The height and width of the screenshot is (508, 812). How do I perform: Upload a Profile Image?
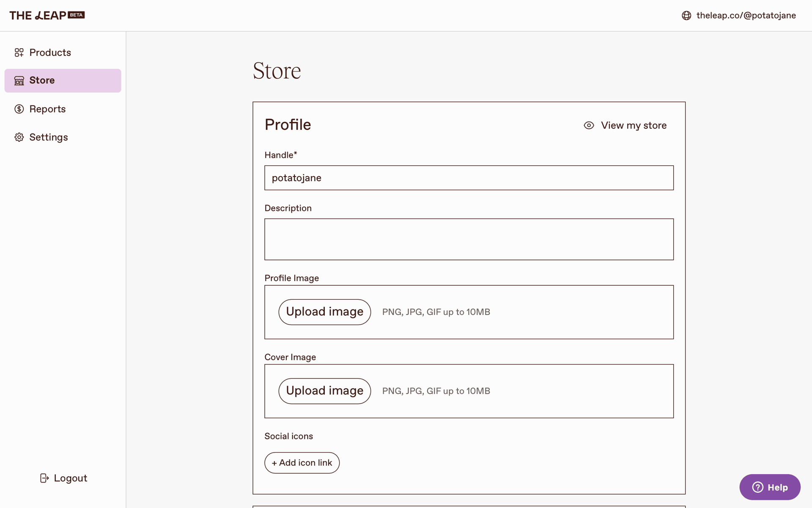324,312
